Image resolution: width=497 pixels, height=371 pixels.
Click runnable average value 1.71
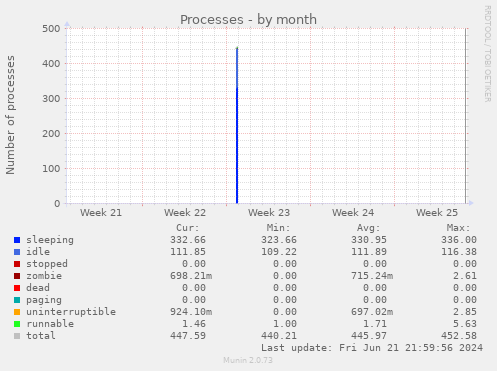(375, 324)
